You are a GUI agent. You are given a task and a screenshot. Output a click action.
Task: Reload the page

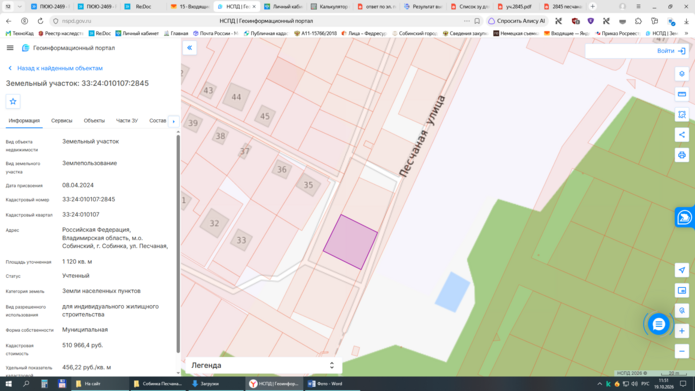pos(40,21)
